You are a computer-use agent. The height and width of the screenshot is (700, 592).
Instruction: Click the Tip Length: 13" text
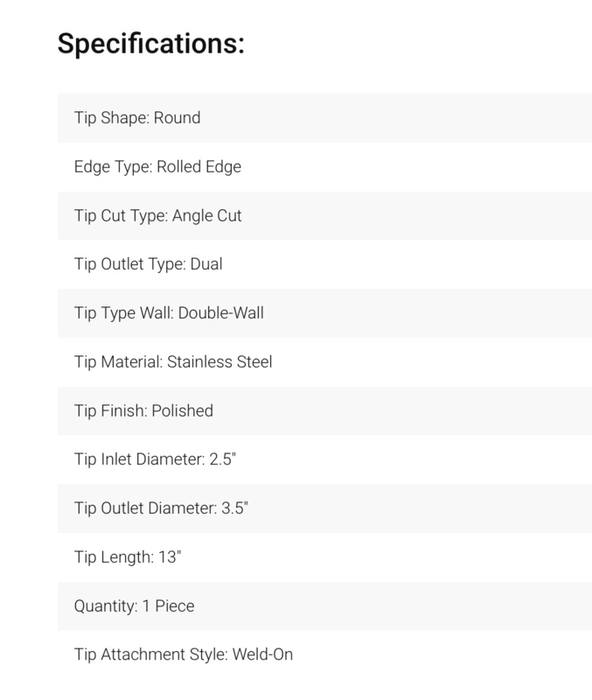(128, 557)
